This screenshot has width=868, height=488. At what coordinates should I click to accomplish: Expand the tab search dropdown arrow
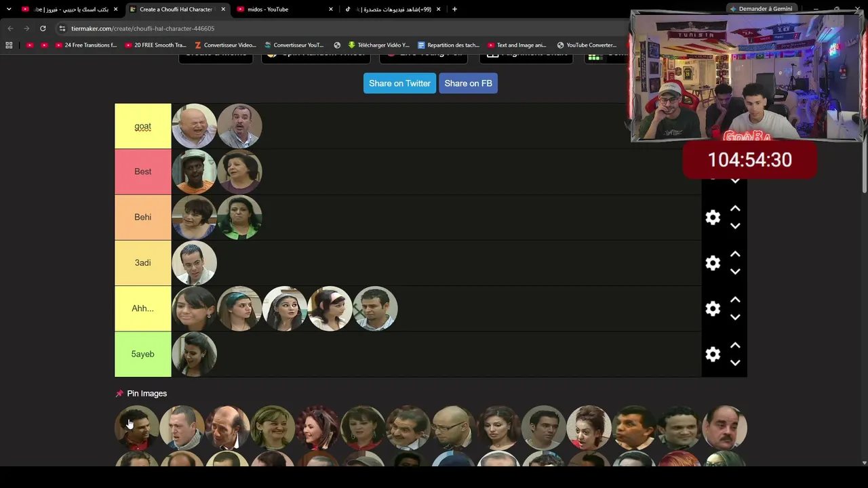(9, 9)
